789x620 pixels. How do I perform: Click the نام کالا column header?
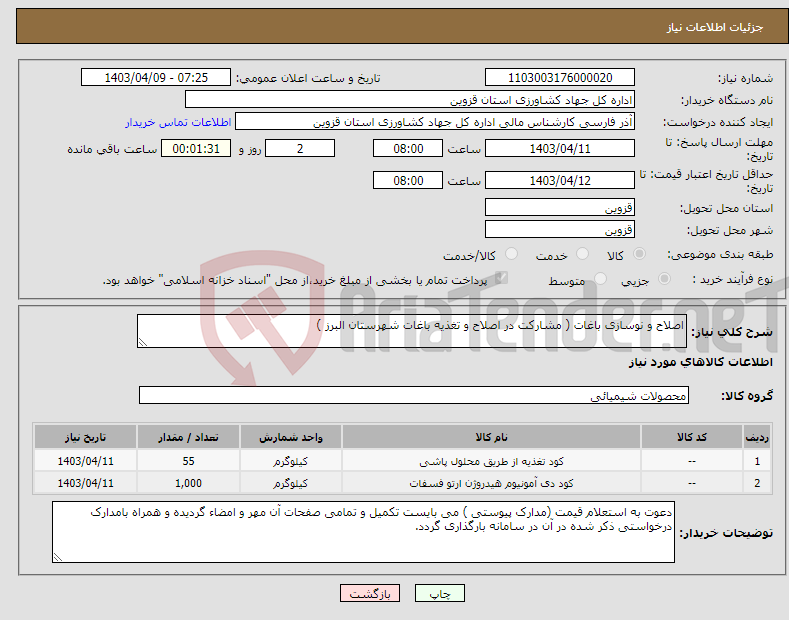tap(491, 437)
